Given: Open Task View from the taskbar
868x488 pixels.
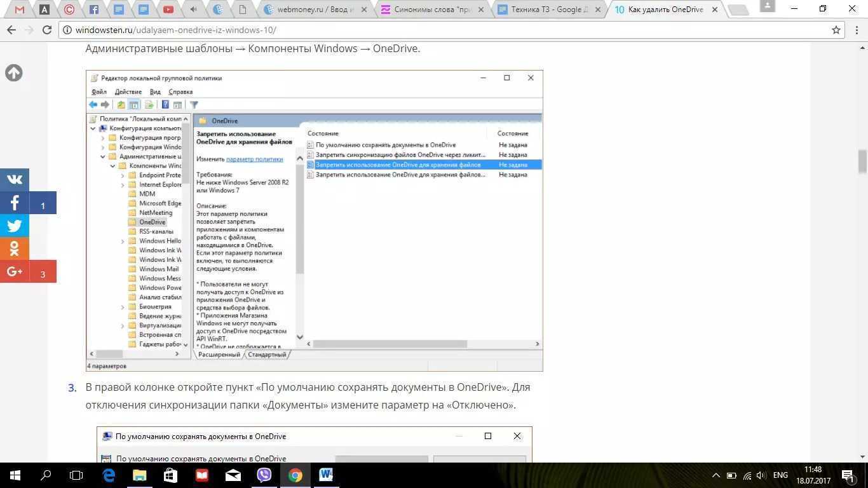Looking at the screenshot, I should click(x=76, y=475).
